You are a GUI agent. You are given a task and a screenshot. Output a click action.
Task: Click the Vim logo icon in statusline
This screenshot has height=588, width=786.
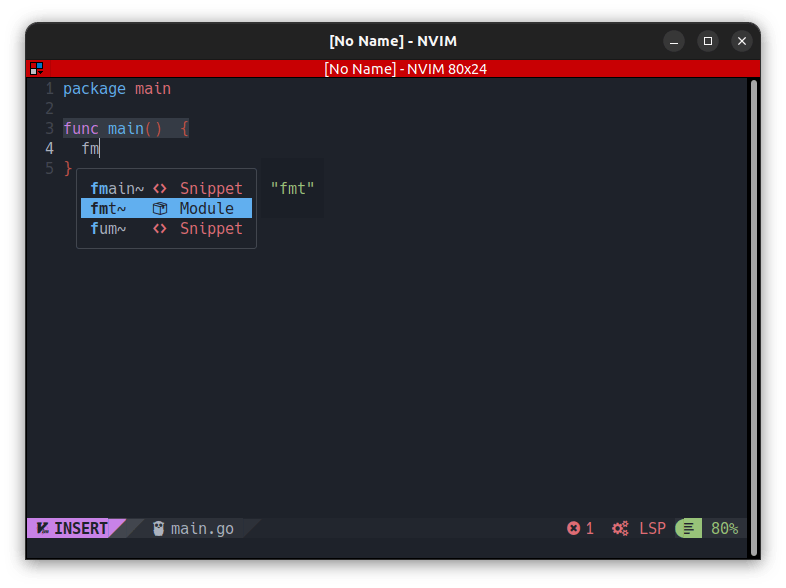(x=43, y=528)
